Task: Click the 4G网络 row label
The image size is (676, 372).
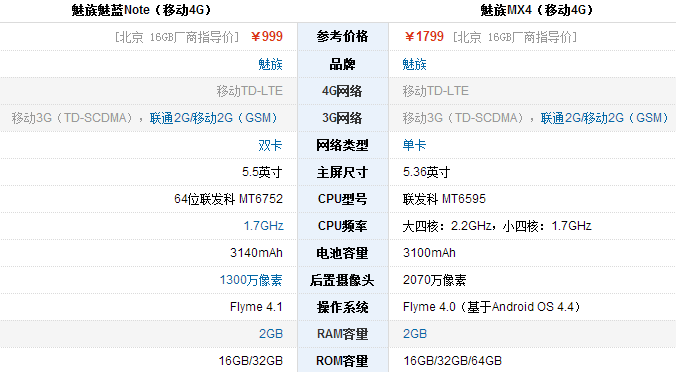Action: [x=342, y=91]
